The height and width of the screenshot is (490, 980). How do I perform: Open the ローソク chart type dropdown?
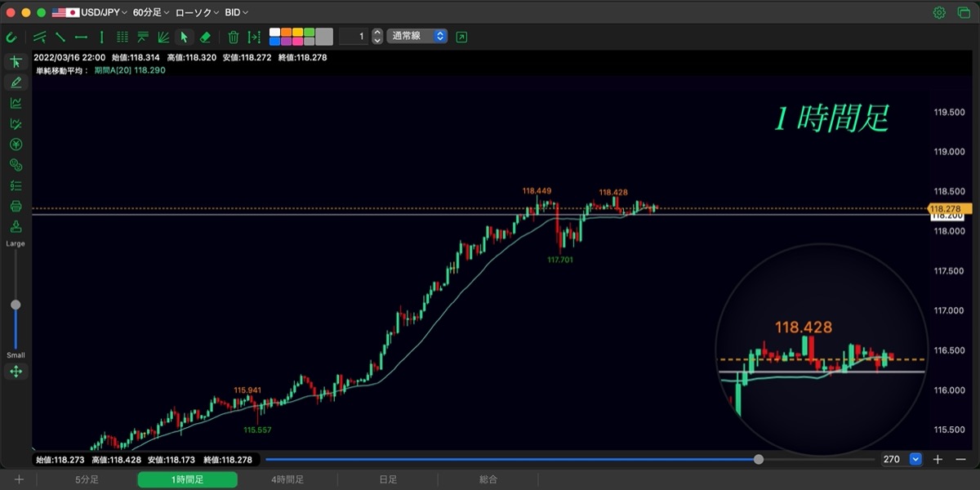coord(197,12)
